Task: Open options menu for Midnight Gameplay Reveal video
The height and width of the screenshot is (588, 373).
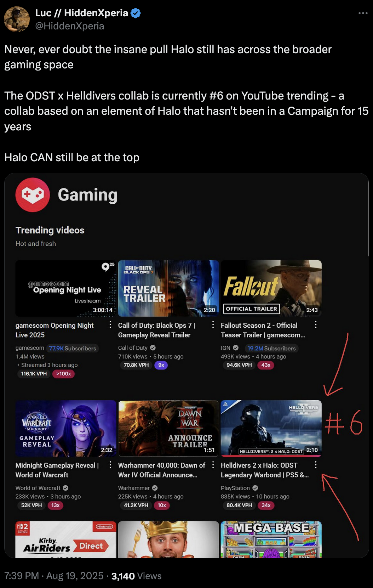Action: [110, 464]
